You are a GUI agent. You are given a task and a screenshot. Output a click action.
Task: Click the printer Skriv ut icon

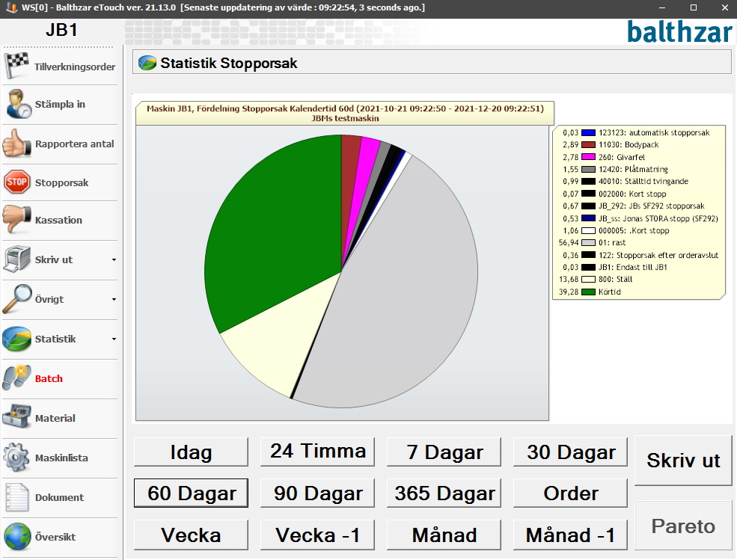(x=17, y=259)
